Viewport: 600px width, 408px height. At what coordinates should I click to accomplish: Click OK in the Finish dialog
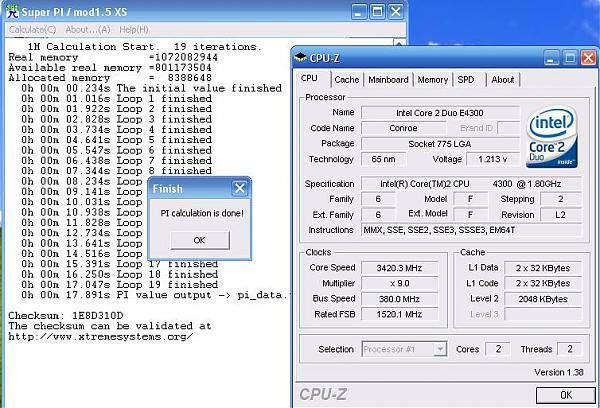[x=200, y=240]
